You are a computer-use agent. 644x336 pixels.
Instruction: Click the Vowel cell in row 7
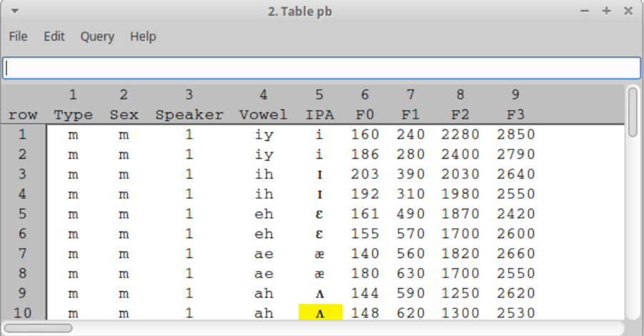point(264,254)
